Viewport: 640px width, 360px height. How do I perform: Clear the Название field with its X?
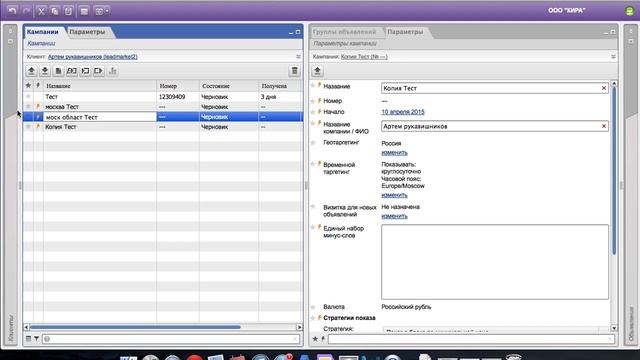604,88
